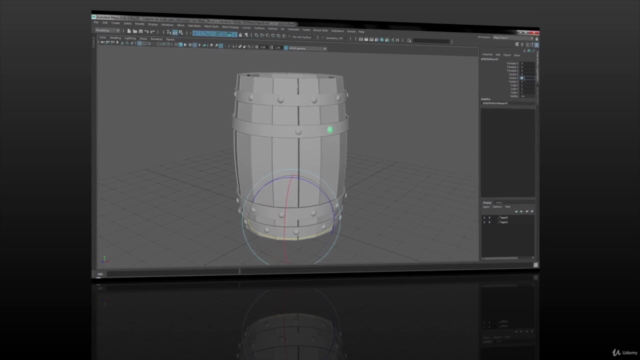
Task: Click the New Scene icon
Action: tap(129, 31)
